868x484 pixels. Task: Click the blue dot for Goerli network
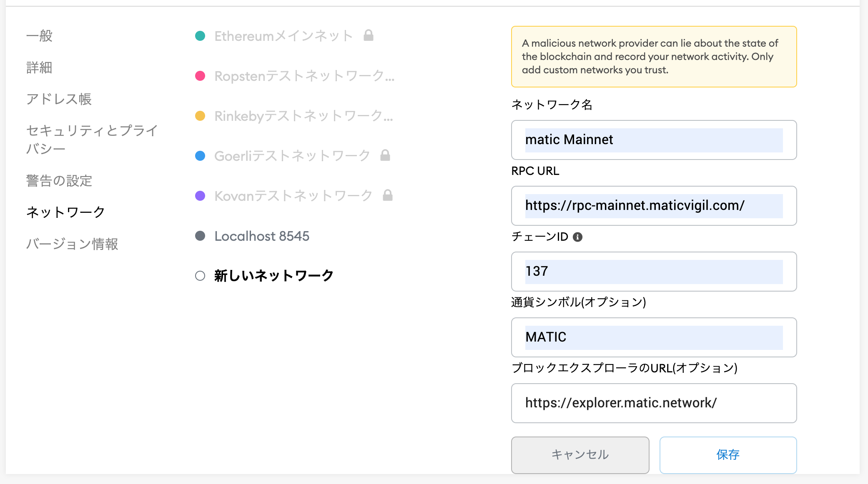click(x=200, y=156)
